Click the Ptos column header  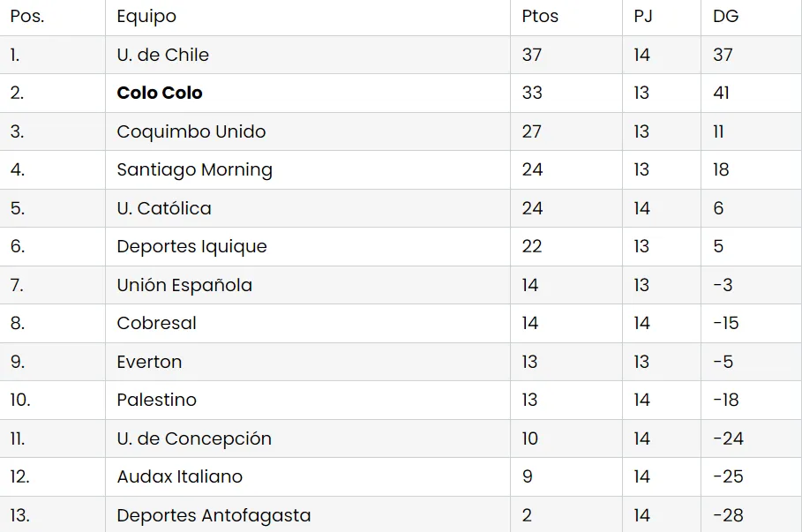coord(540,16)
